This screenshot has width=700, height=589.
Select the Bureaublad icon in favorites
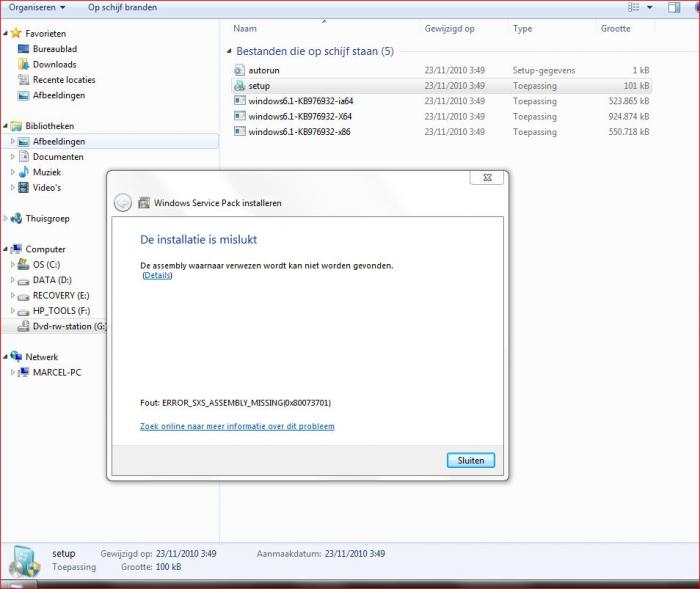(x=23, y=49)
